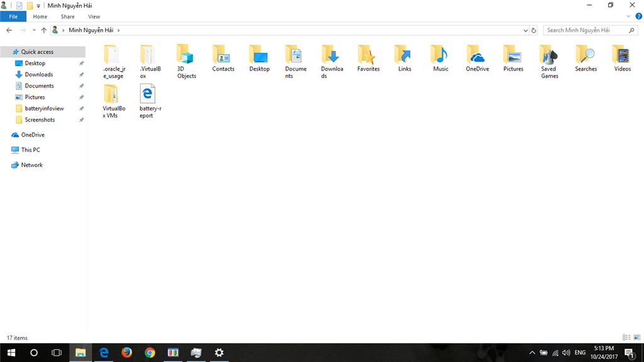644x362 pixels.
Task: Open the Downloads folder in file pane
Action: coord(332,62)
